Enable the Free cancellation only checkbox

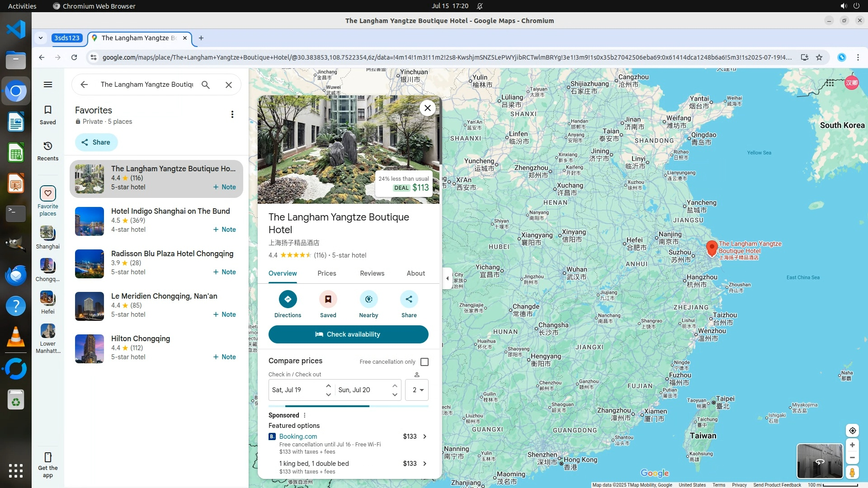[x=425, y=362]
